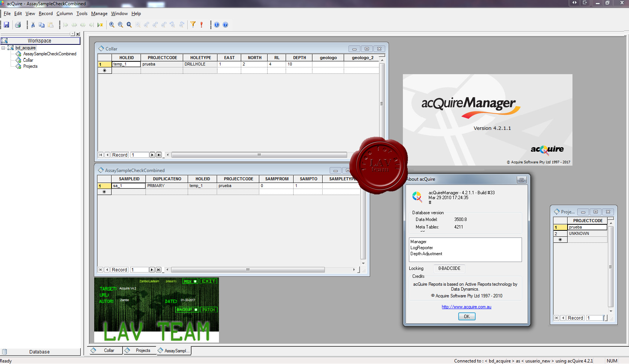Click the Zoom In magnifier icon

click(x=112, y=25)
